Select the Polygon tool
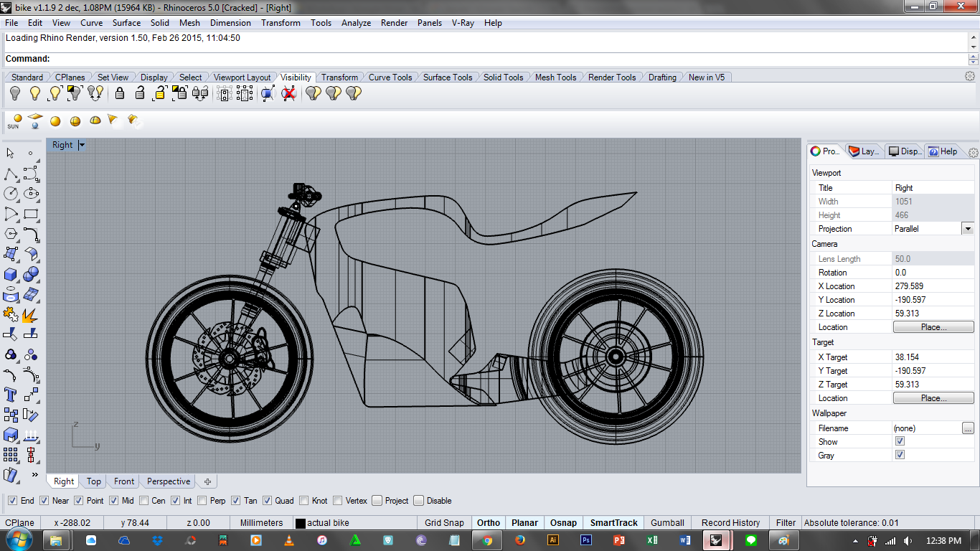 10,234
